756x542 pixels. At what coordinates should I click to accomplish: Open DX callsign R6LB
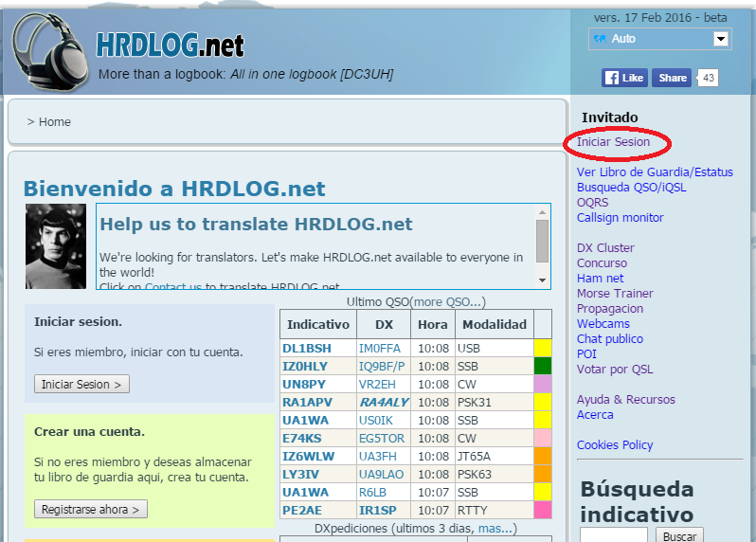pyautogui.click(x=372, y=493)
